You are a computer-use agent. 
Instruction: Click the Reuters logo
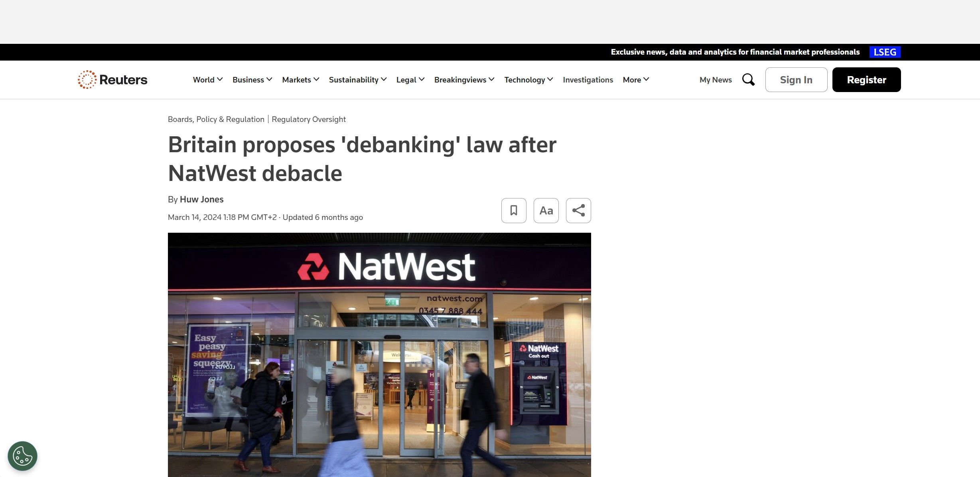[112, 80]
